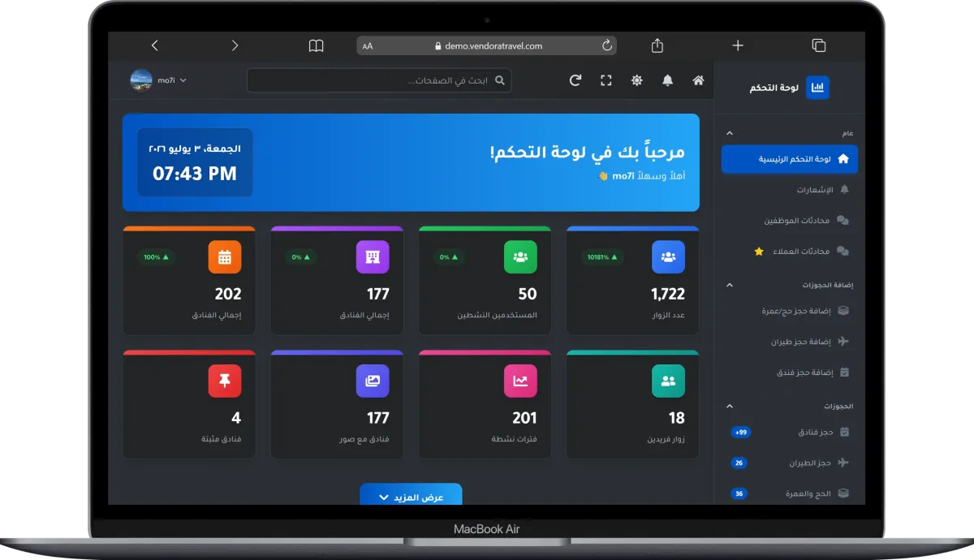The height and width of the screenshot is (560, 974).
Task: Open إضافة حجز طيران in the sidebar
Action: (790, 342)
